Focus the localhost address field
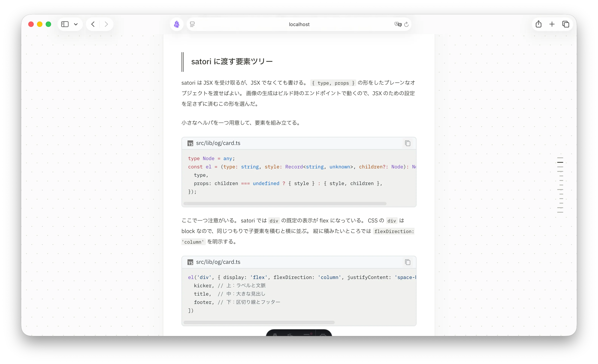 pos(299,24)
